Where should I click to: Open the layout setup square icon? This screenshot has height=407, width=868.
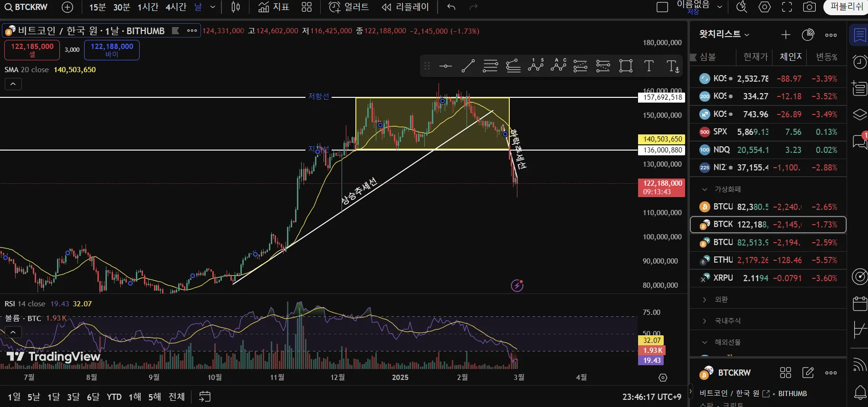pos(662,7)
